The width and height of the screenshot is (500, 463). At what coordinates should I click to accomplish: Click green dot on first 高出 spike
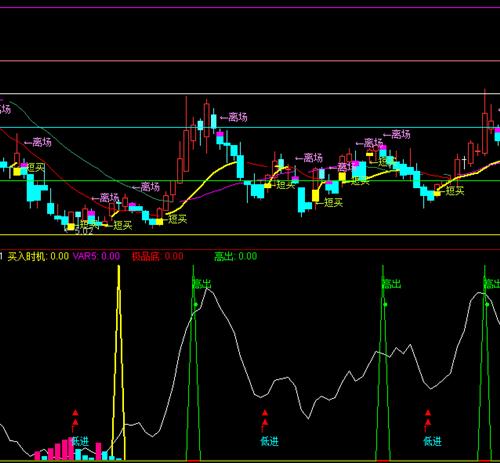196,304
